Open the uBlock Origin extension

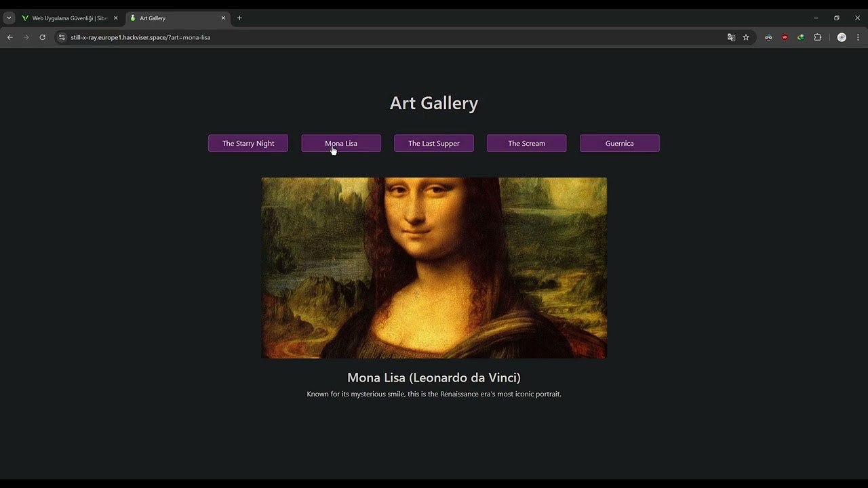click(x=785, y=37)
